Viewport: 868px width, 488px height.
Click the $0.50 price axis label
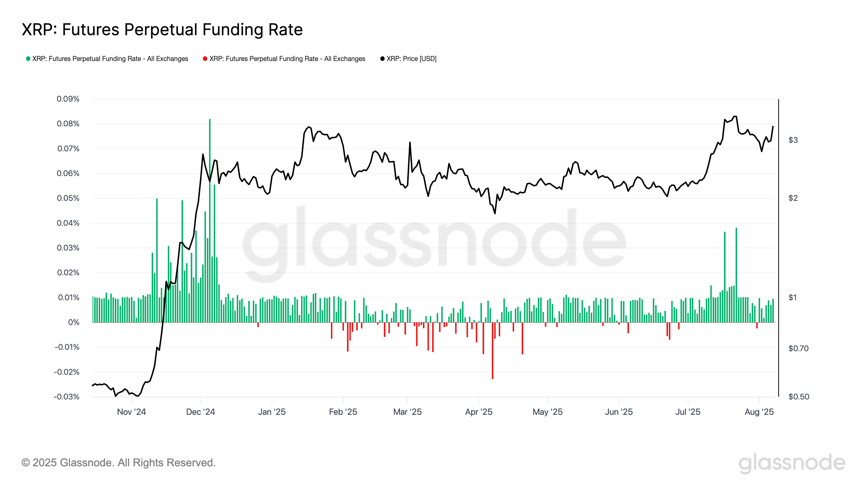pyautogui.click(x=799, y=397)
